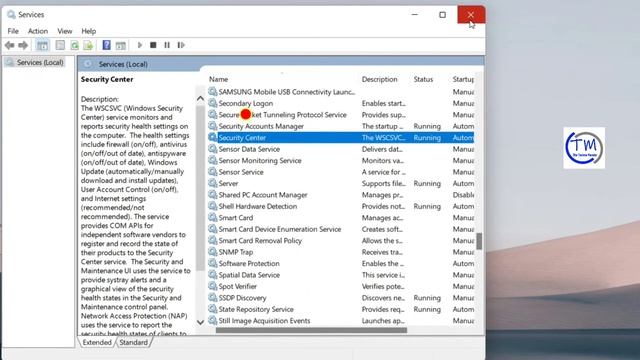This screenshot has width=640, height=360.
Task: Select the Security Accounts Manager service name
Action: [261, 126]
